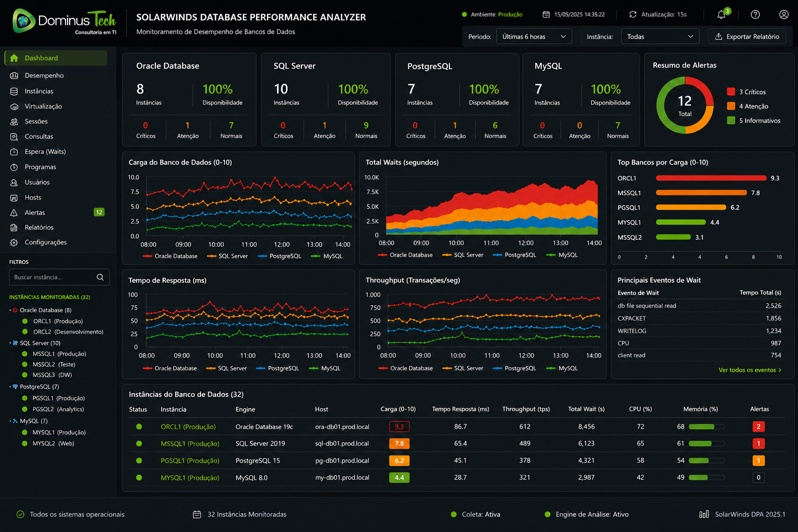Open MYSQL1 (Produção) instance link in table
This screenshot has width=798, height=532.
pos(190,478)
